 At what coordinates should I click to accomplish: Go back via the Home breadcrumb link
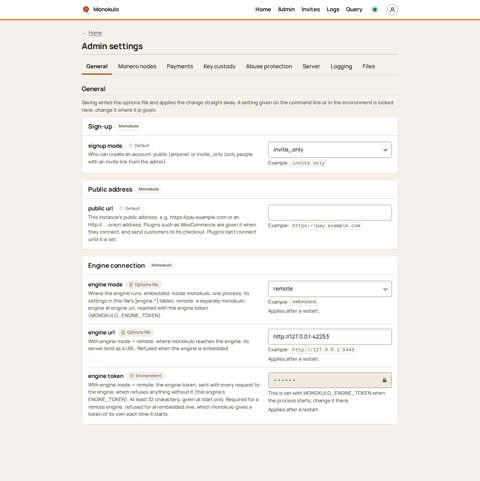95,33
